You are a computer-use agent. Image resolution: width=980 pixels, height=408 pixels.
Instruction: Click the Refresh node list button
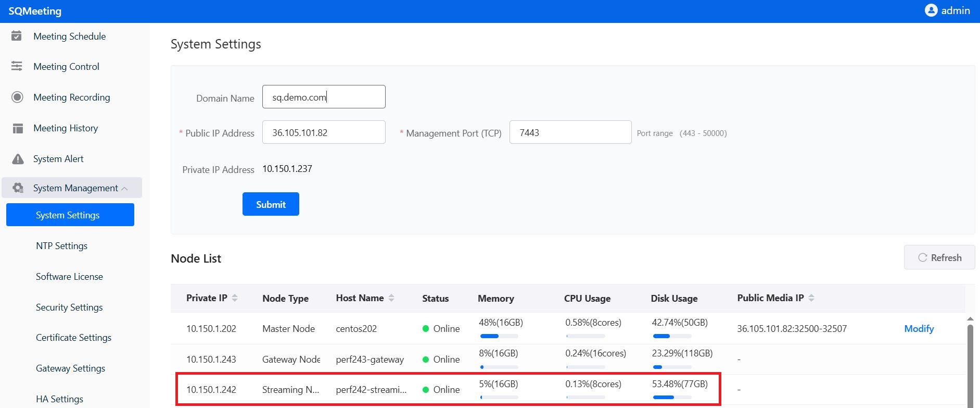click(x=939, y=257)
